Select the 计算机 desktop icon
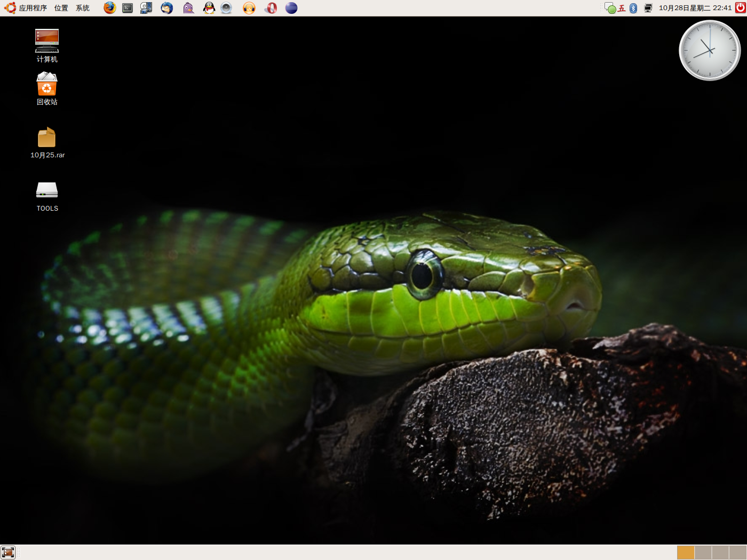The width and height of the screenshot is (747, 560). tap(47, 46)
